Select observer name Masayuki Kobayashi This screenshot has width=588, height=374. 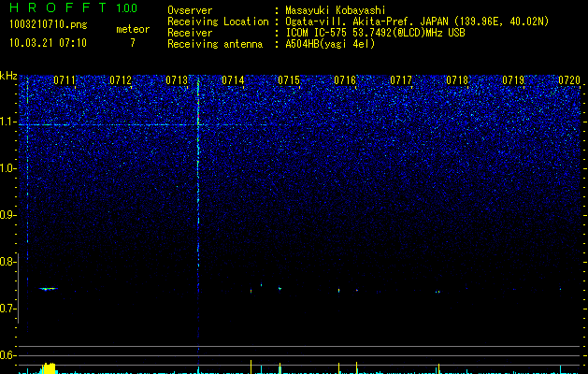pos(336,10)
